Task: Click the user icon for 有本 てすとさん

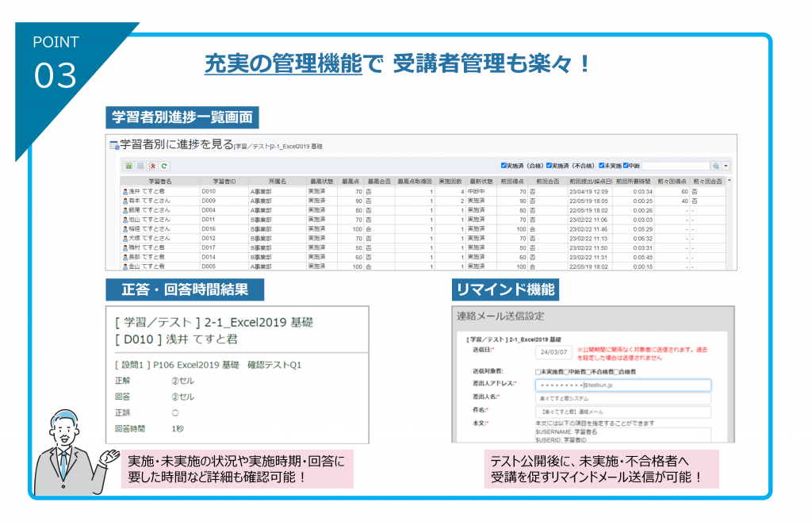Action: click(x=124, y=201)
